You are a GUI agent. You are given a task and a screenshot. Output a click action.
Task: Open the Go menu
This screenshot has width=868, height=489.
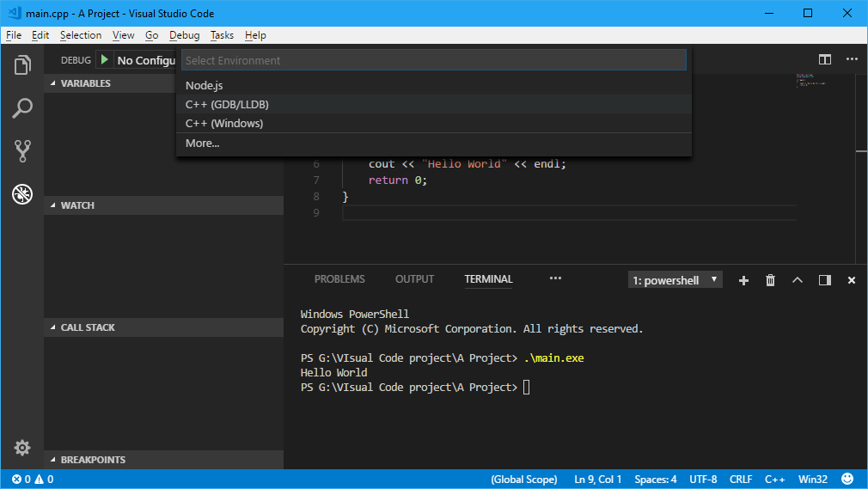click(x=151, y=35)
